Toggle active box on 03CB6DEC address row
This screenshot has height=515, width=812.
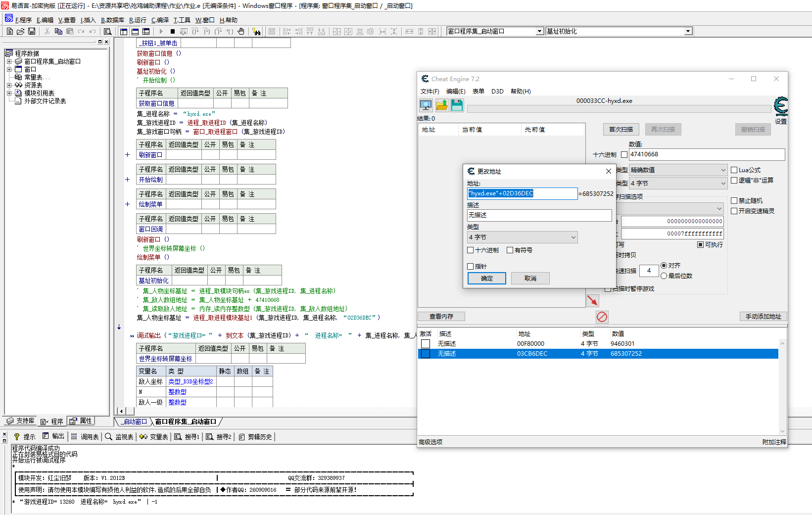(426, 354)
